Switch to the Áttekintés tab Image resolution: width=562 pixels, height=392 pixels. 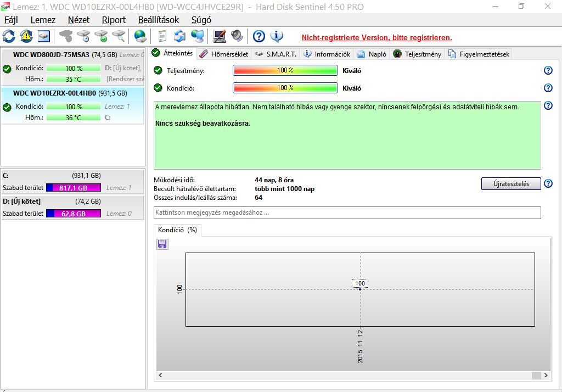coord(172,53)
